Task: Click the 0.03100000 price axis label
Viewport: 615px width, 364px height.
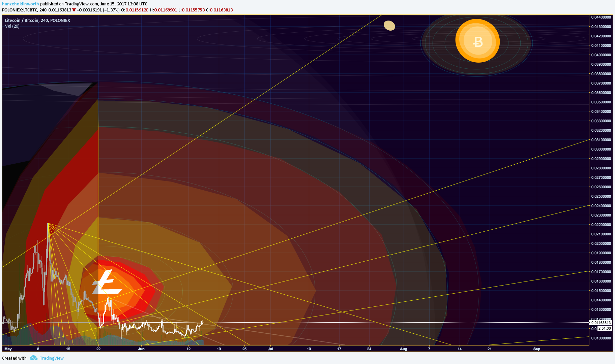Action: 601,140
